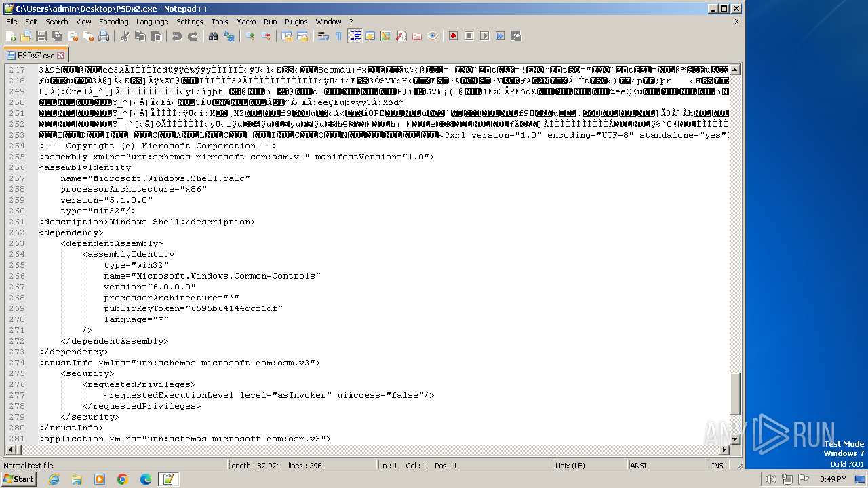Open the Tools menu
868x488 pixels.
point(220,22)
